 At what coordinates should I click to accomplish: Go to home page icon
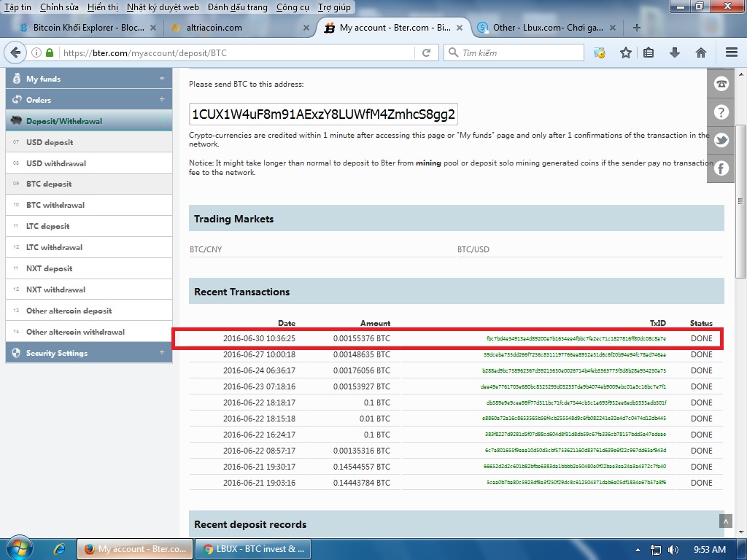pos(700,52)
